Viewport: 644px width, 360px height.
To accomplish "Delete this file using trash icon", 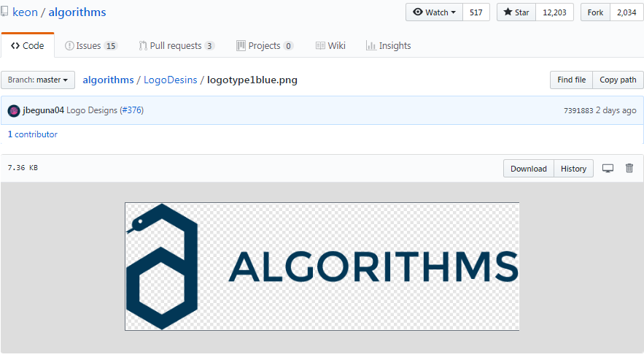I will point(629,168).
